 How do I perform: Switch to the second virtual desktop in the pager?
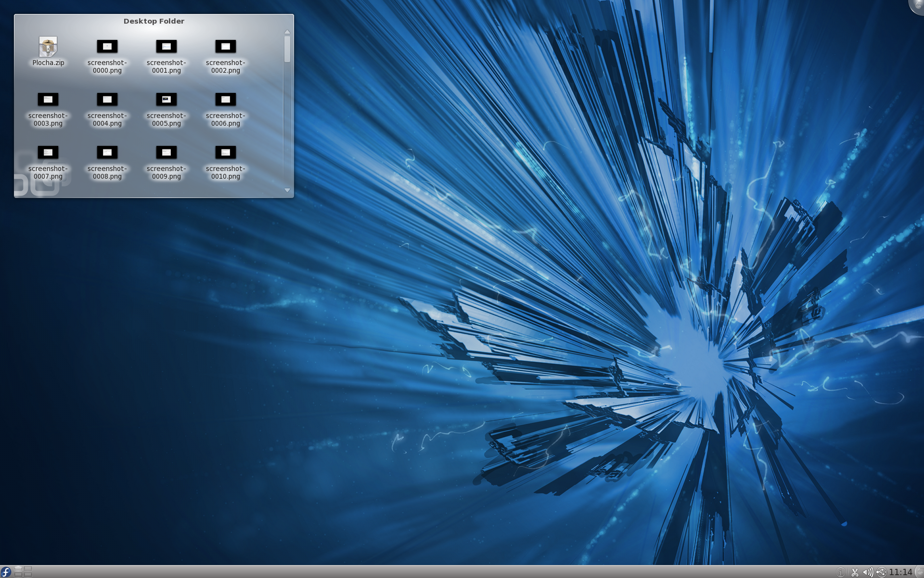28,569
